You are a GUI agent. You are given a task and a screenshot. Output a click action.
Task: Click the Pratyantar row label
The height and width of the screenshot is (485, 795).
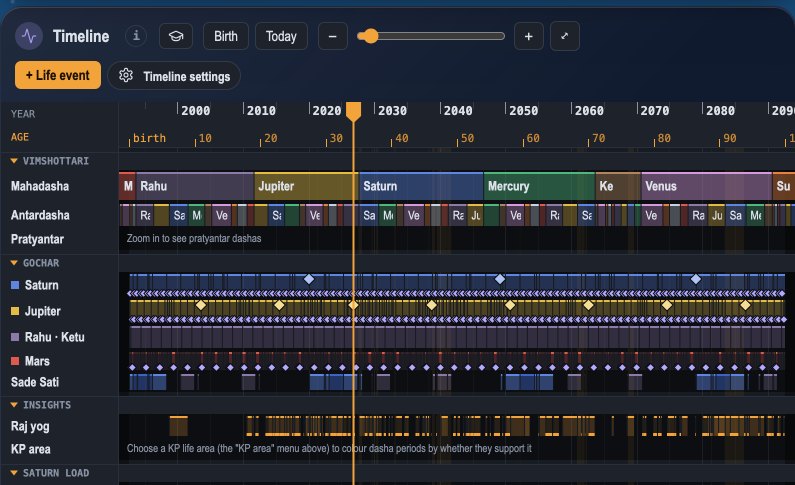38,239
